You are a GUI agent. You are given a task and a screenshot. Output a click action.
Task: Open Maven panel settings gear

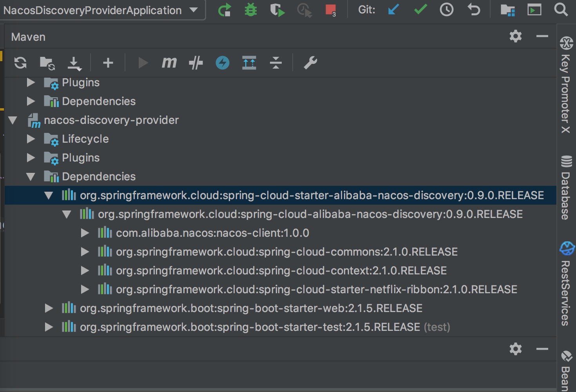click(x=516, y=36)
